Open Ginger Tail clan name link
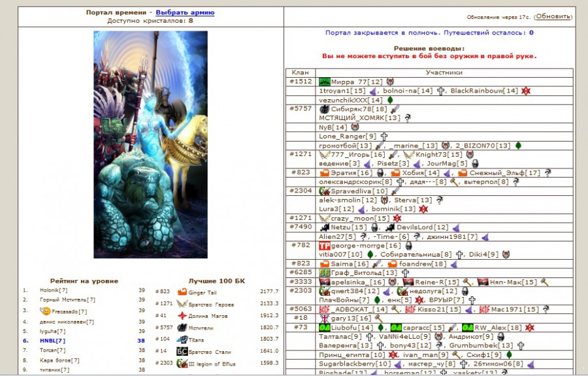588x376 pixels. (x=203, y=292)
